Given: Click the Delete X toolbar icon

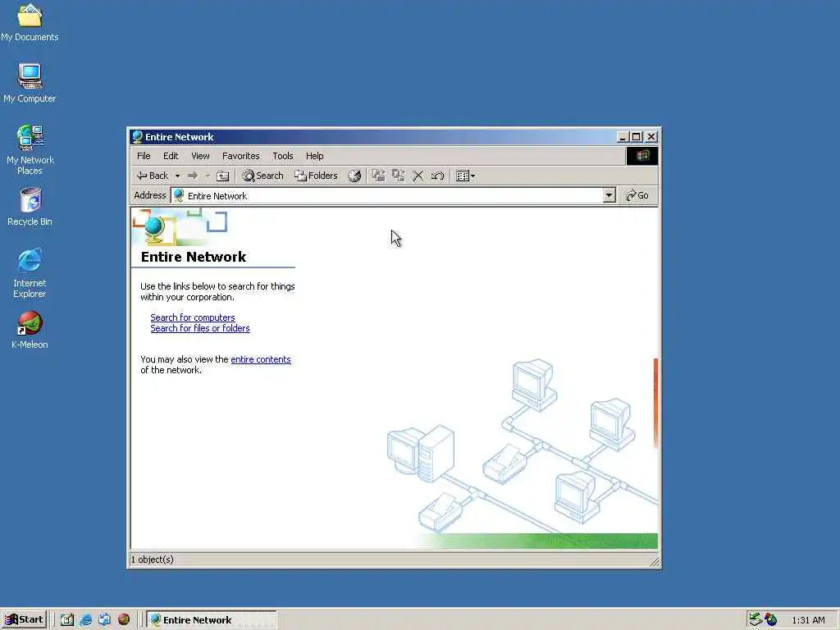Looking at the screenshot, I should pyautogui.click(x=418, y=176).
